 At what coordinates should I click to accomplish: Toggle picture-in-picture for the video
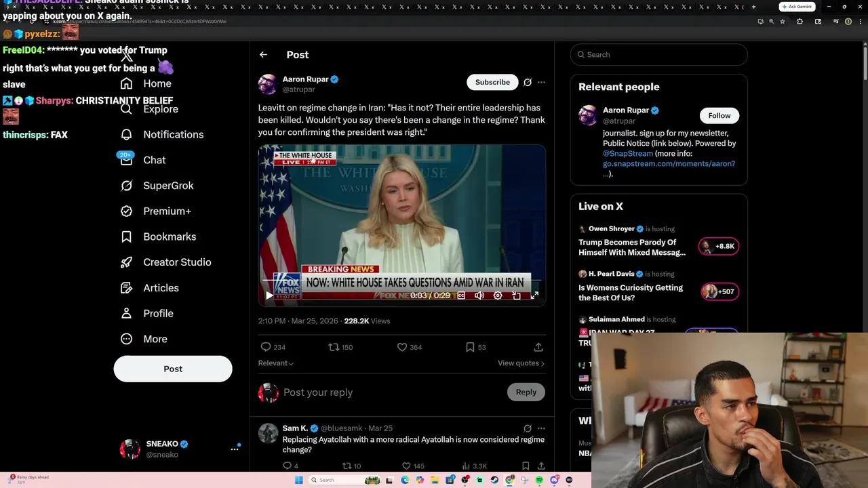(x=516, y=296)
